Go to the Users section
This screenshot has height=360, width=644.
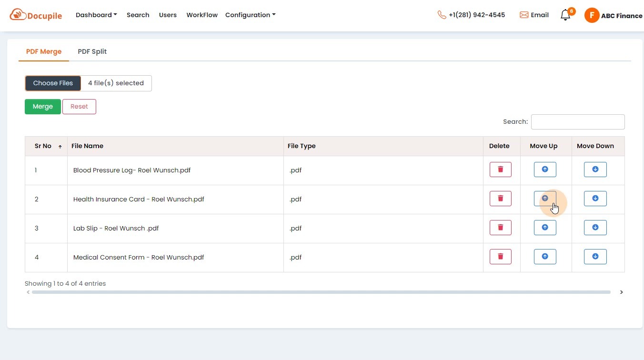pyautogui.click(x=168, y=15)
